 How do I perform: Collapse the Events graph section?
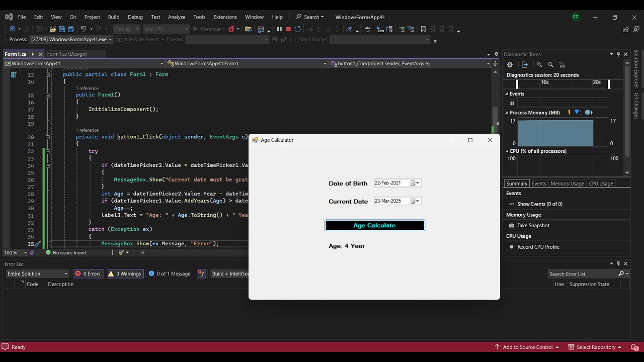[x=507, y=94]
